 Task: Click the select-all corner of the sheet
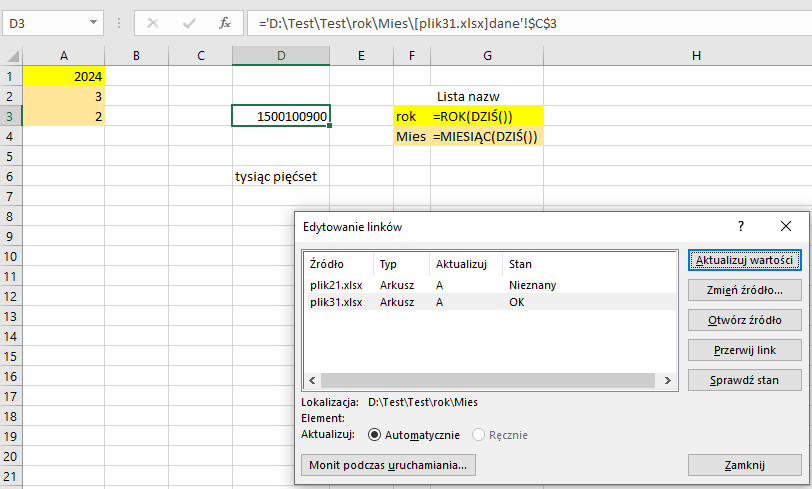11,55
